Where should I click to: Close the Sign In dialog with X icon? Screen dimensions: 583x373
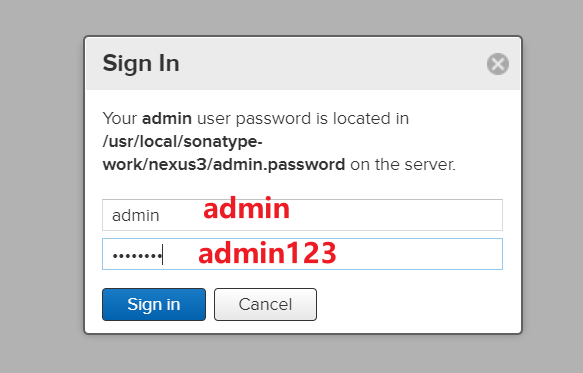[498, 64]
